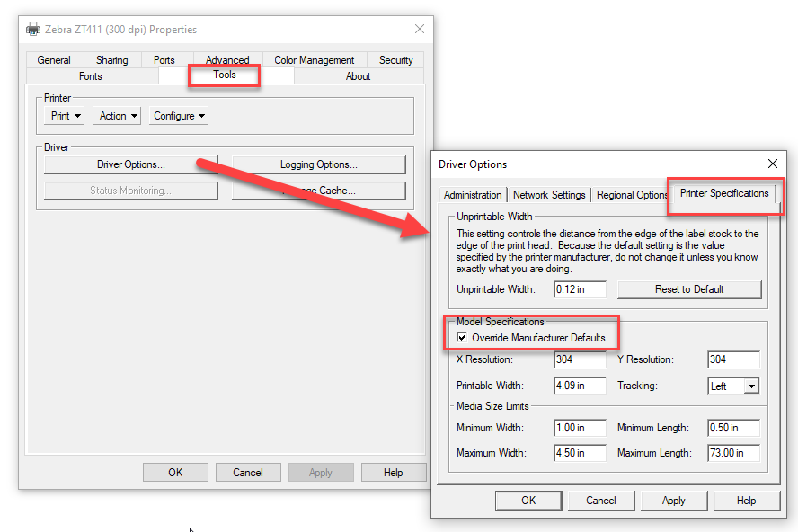798x532 pixels.
Task: Click the "Tracking:" label
Action: coord(637,386)
